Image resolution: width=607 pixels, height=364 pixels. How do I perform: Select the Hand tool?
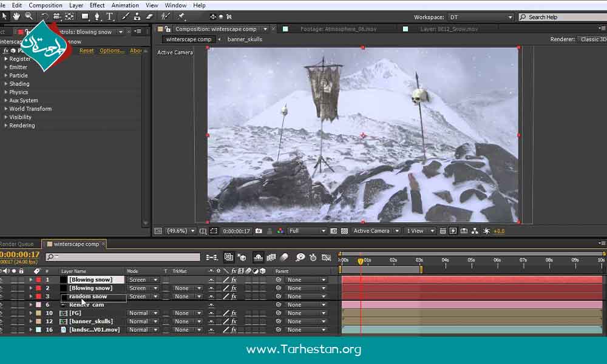pyautogui.click(x=16, y=16)
